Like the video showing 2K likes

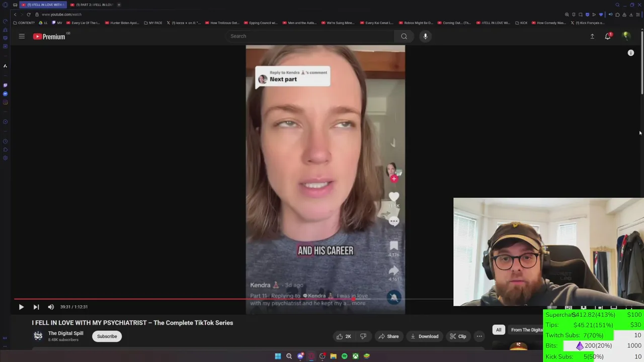(344, 336)
